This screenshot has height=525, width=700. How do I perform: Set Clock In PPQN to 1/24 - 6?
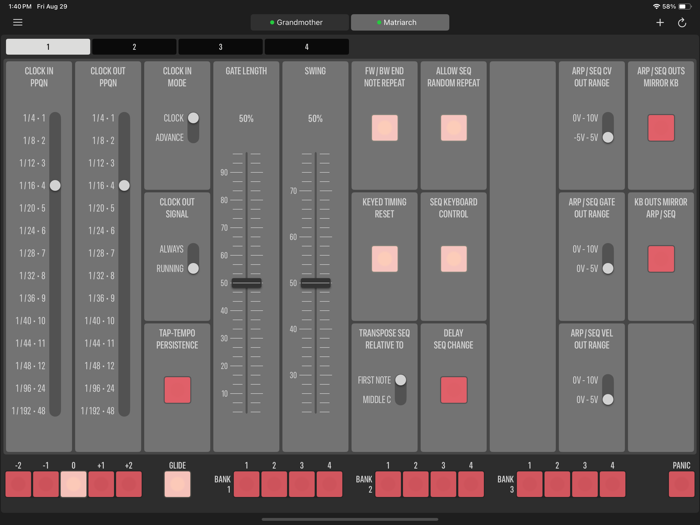tap(32, 230)
